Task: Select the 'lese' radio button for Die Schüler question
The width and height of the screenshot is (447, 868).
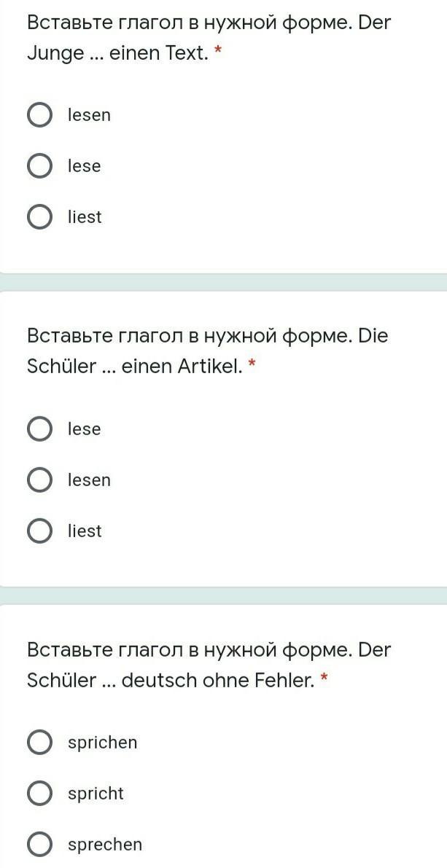Action: [39, 429]
